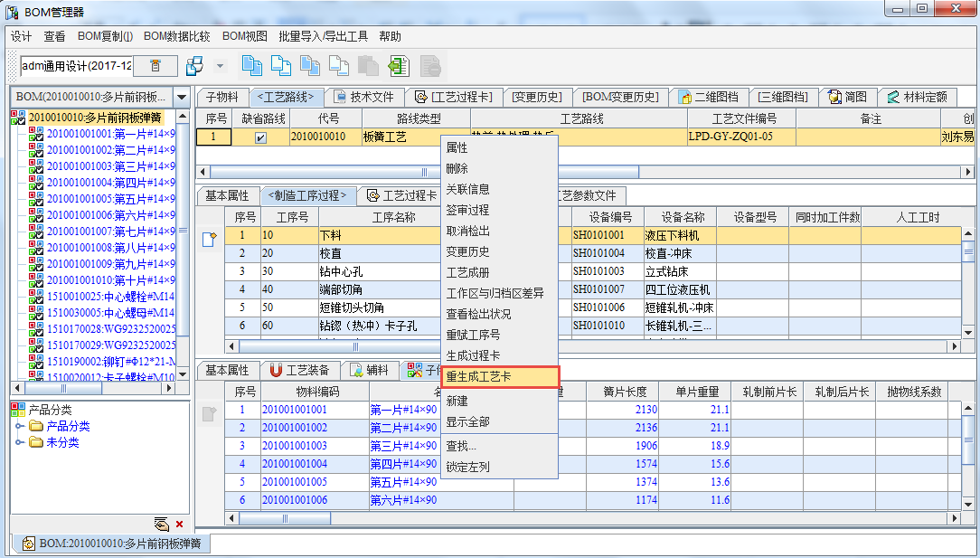Click the red X icon in left panel

click(x=179, y=524)
